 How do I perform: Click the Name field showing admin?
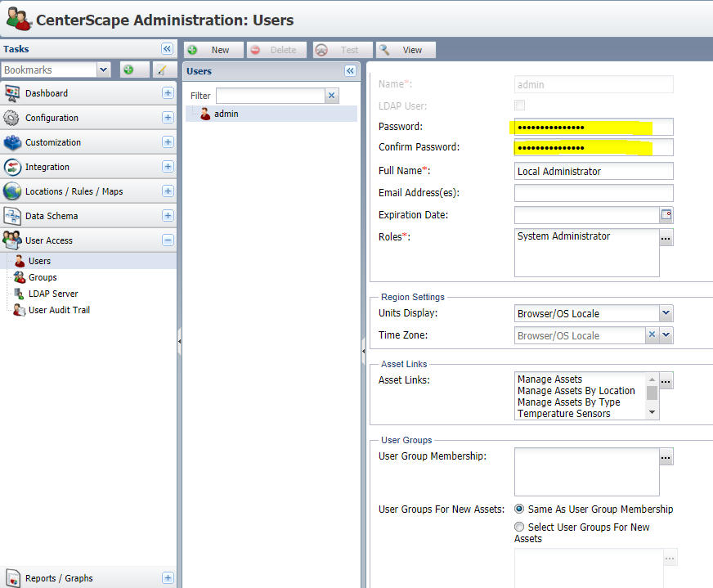coord(594,84)
